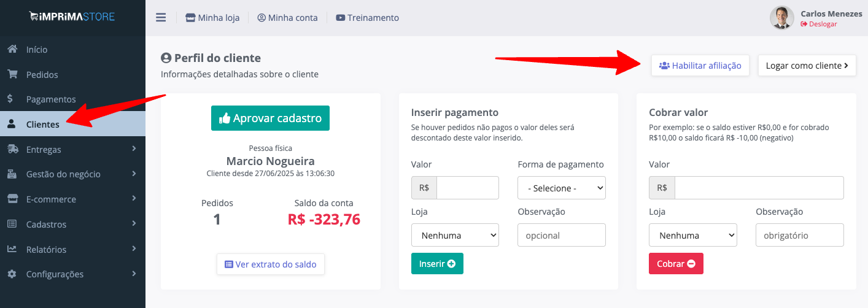The image size is (868, 308).
Task: Click the Pedidos shopping cart icon
Action: click(x=12, y=74)
